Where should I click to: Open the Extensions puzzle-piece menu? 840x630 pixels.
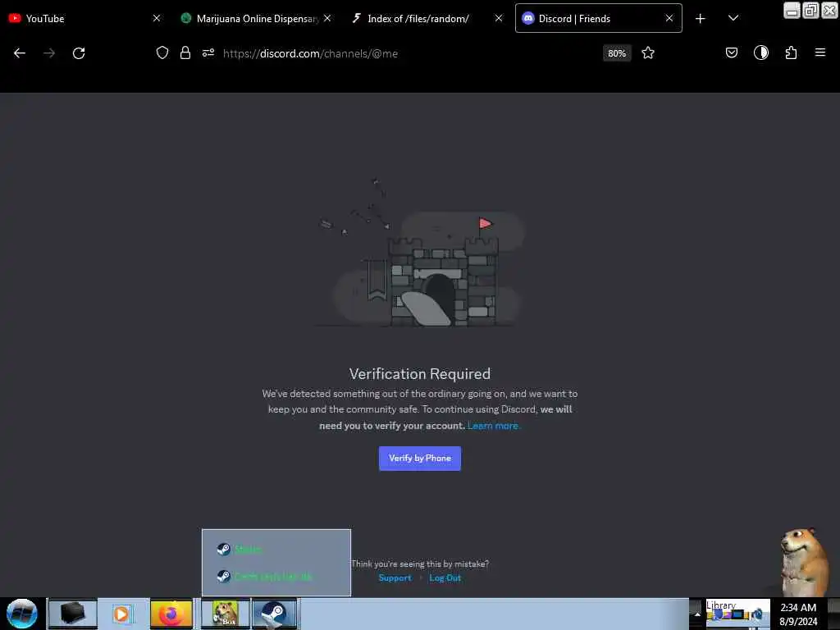coord(791,52)
